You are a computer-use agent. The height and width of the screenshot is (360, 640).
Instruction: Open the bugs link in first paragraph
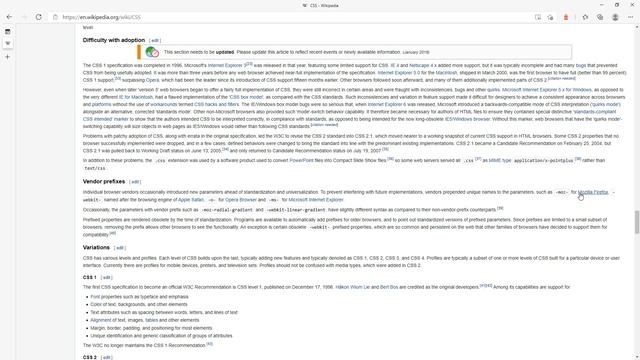tap(580, 66)
